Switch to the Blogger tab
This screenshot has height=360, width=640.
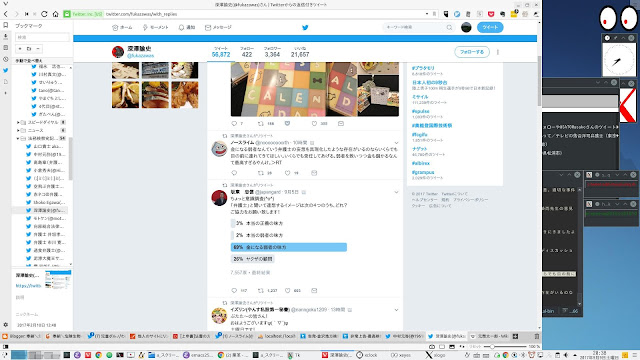coord(22,336)
